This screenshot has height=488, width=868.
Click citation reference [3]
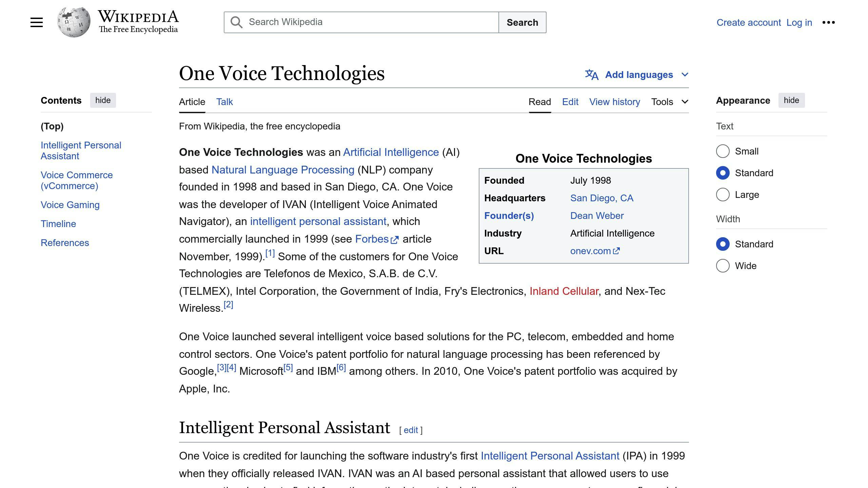tap(222, 367)
